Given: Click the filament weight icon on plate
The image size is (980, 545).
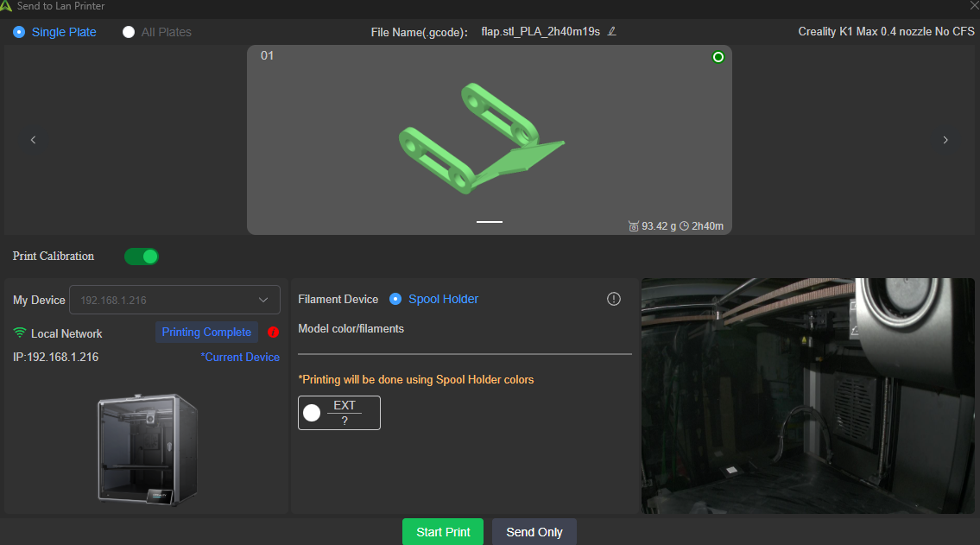Looking at the screenshot, I should (634, 226).
